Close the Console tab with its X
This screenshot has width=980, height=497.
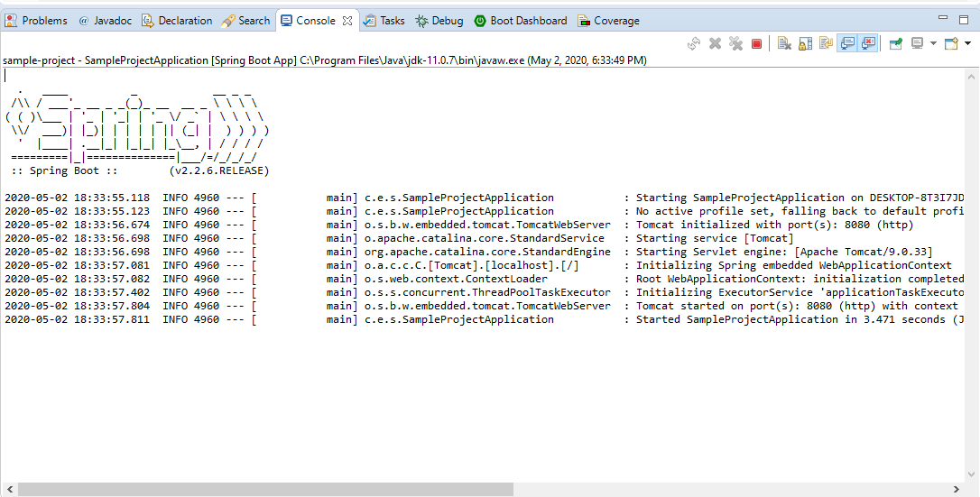(x=347, y=21)
